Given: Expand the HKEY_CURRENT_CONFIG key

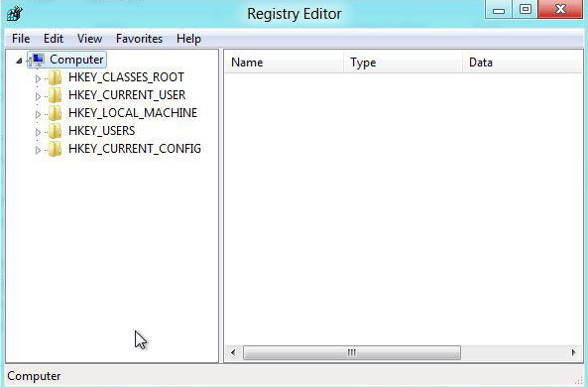Looking at the screenshot, I should (x=38, y=150).
